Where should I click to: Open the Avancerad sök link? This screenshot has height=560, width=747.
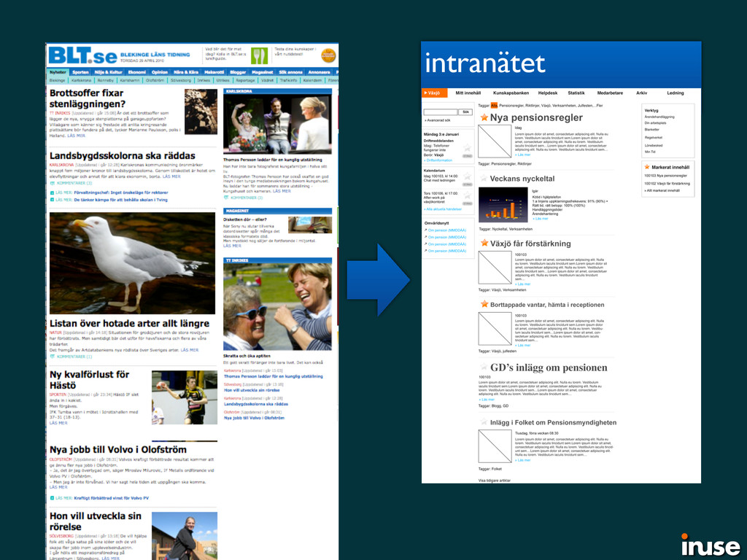click(437, 120)
